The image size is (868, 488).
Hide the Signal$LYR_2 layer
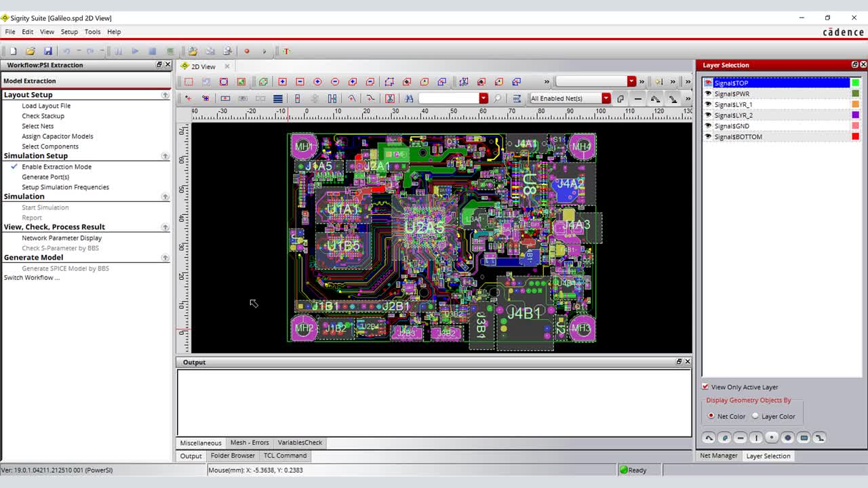708,115
